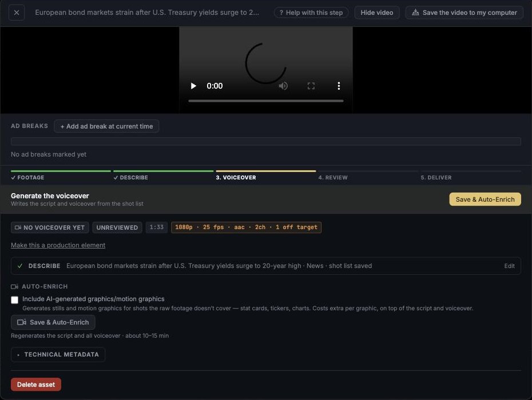Click the ad breaks timeline bar
This screenshot has width=532, height=400.
[x=265, y=141]
